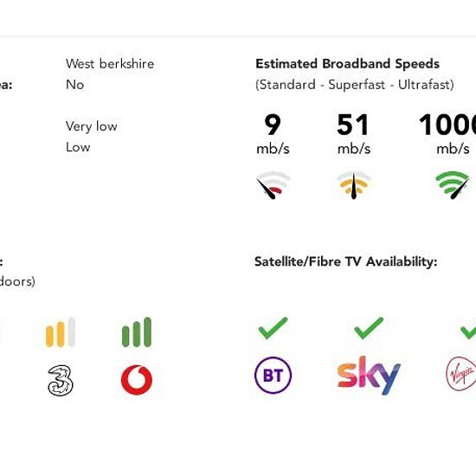Click the Virgin Media logo

tap(460, 374)
